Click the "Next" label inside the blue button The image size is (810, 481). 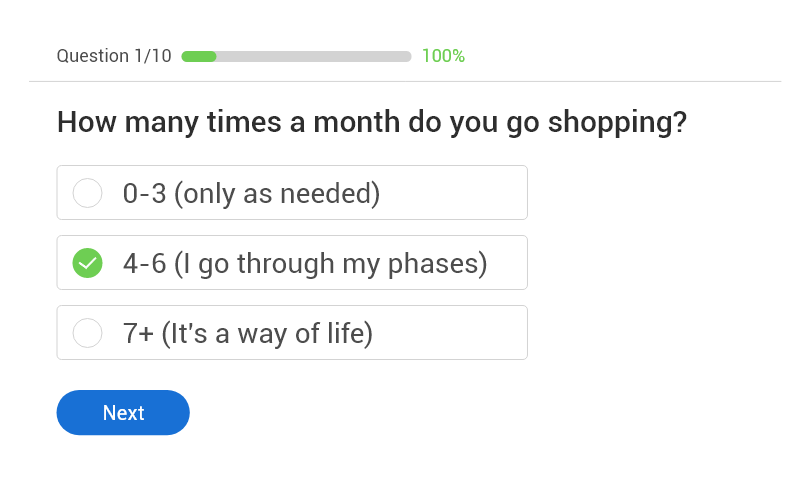[123, 413]
